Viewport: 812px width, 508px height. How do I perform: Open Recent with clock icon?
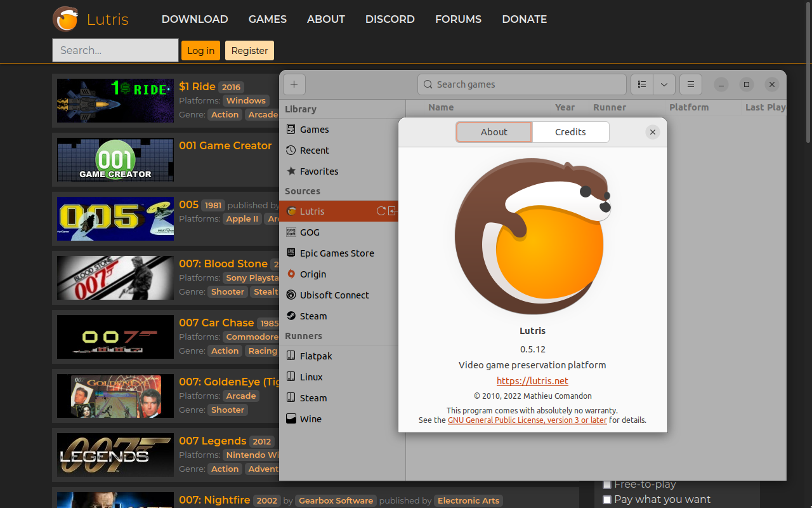(x=291, y=150)
